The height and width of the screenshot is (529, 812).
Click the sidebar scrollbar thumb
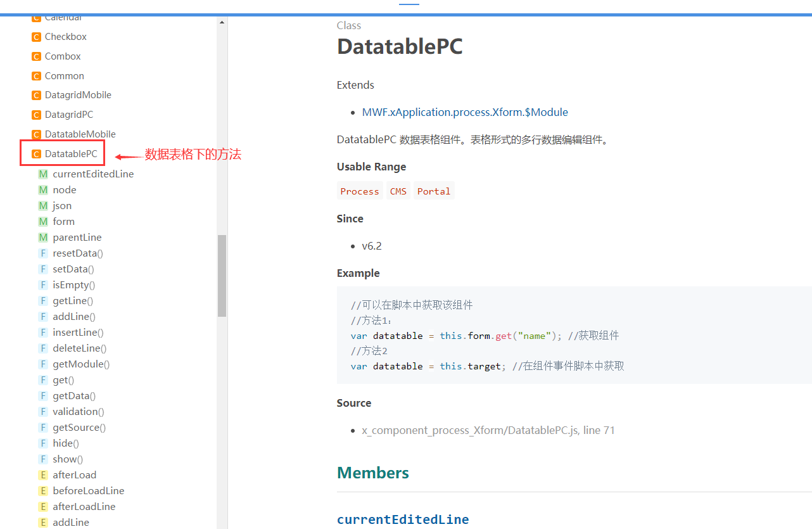(222, 276)
